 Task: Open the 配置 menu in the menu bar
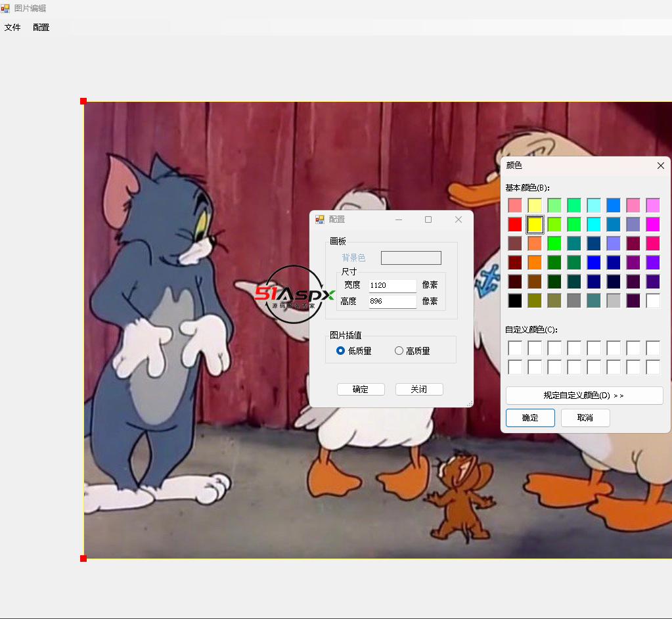tap(41, 28)
